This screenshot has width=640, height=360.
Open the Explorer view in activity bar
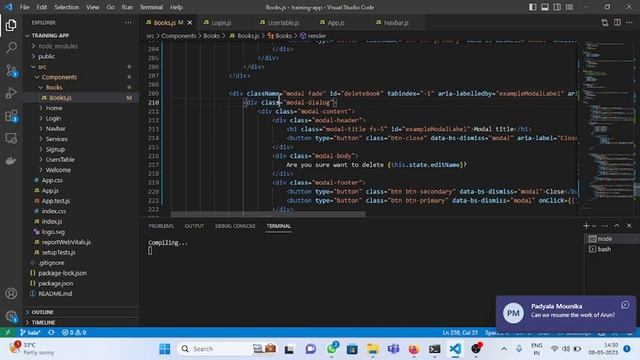[x=11, y=25]
